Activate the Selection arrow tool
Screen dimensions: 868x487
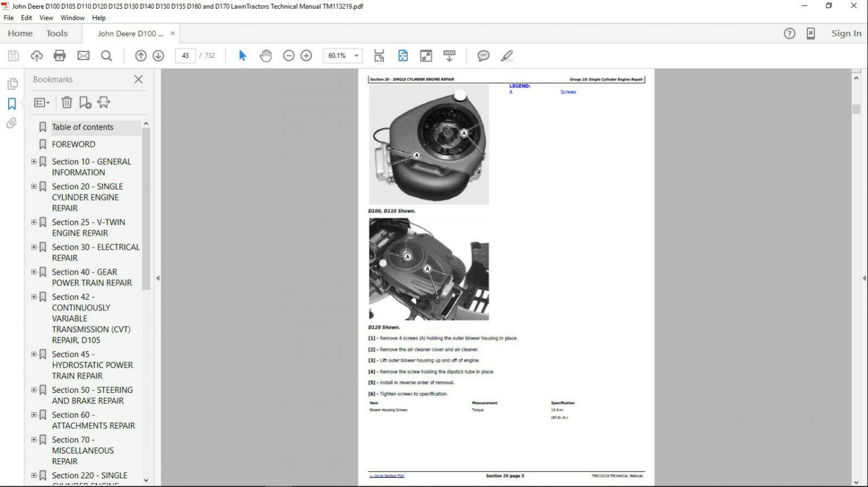tap(242, 56)
